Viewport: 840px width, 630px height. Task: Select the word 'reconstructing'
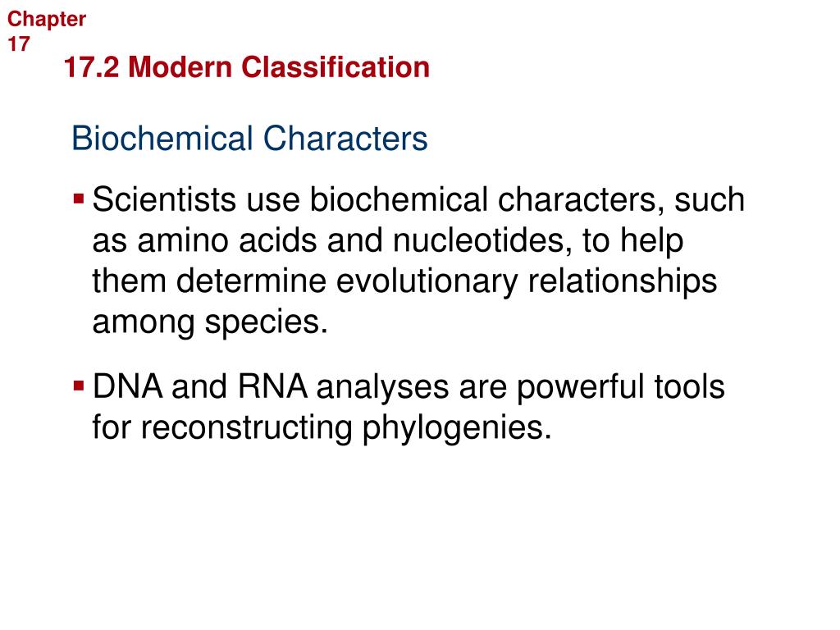coord(246,427)
